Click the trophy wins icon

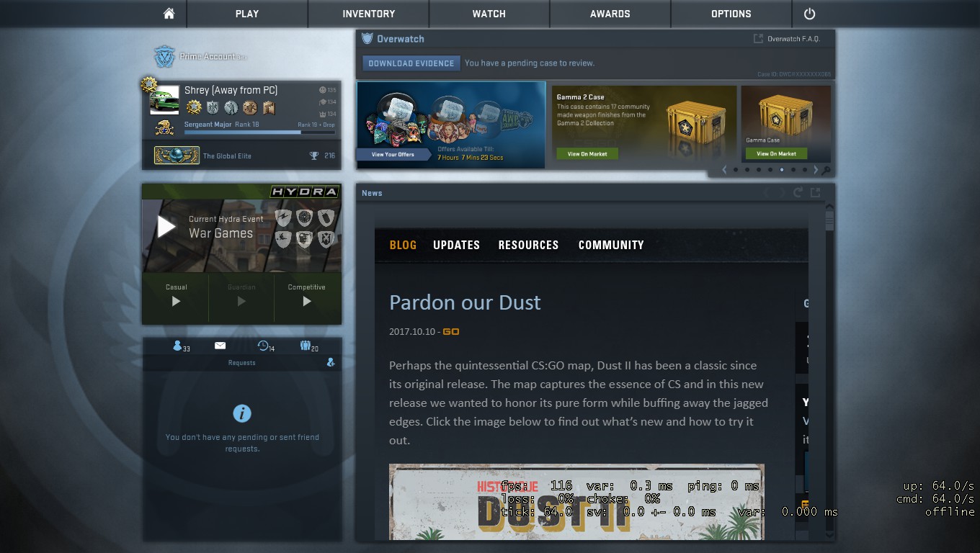click(x=314, y=156)
